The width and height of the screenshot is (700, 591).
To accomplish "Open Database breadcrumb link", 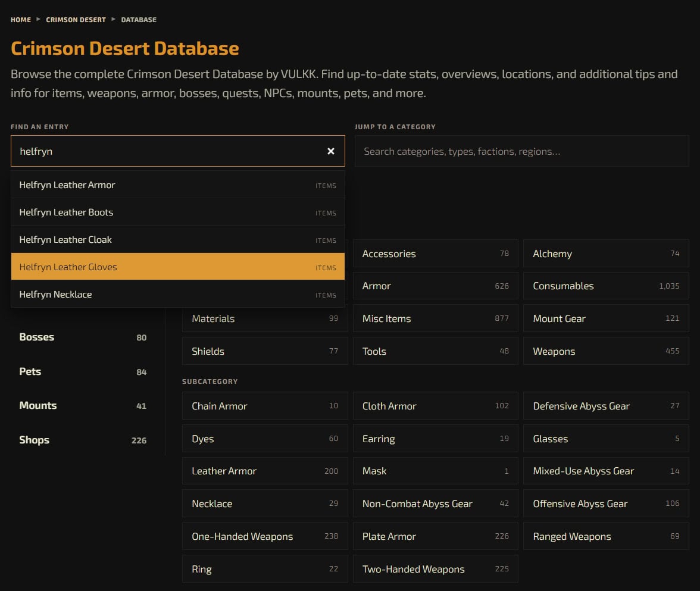I will (x=139, y=20).
